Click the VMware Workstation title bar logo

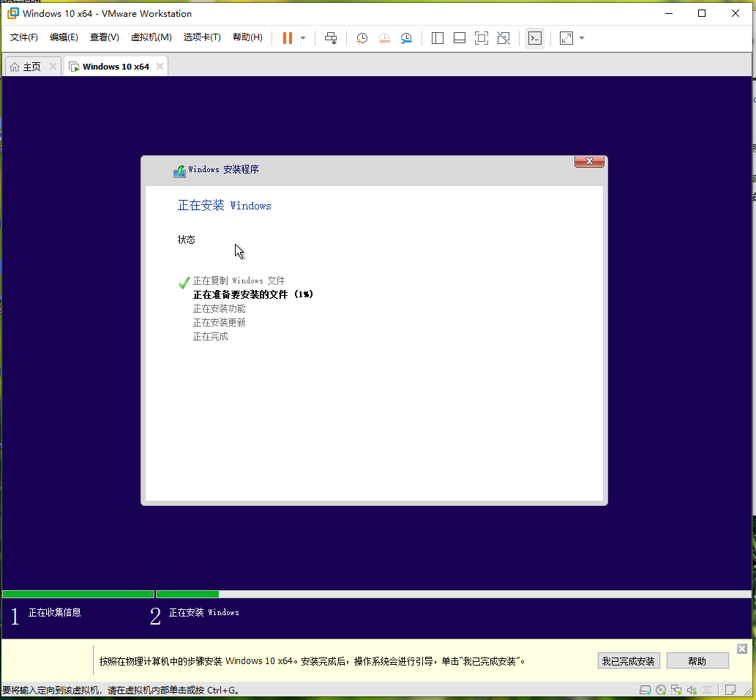click(13, 13)
